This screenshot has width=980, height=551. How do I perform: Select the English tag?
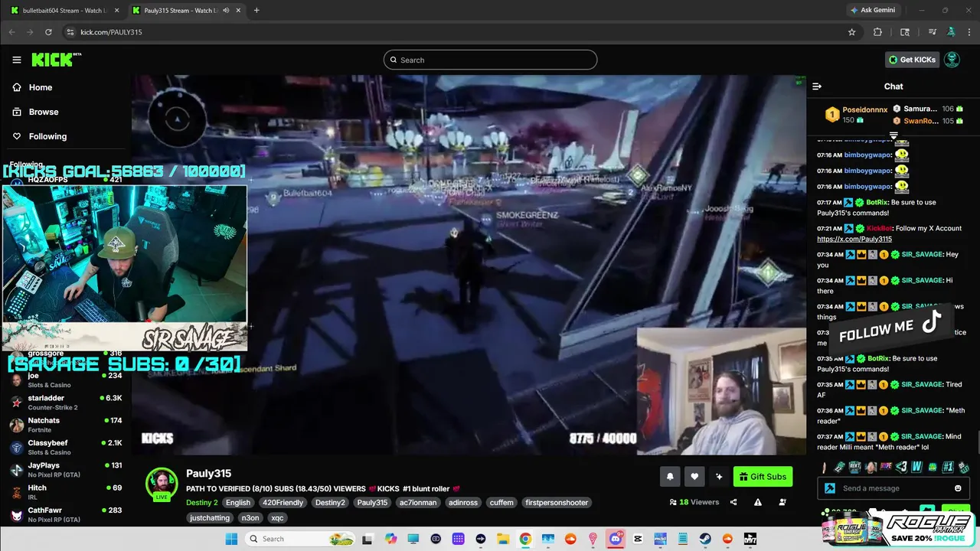(238, 503)
